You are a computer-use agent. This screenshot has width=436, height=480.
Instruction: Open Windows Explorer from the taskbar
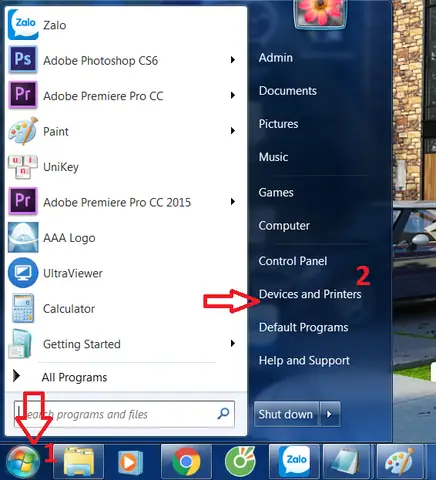pos(79,462)
